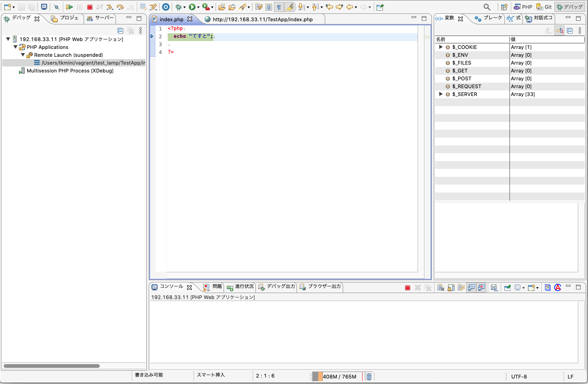Open the New wizard dropdown arrow

pos(14,7)
